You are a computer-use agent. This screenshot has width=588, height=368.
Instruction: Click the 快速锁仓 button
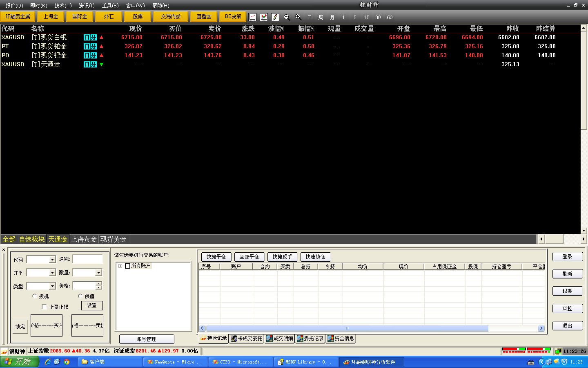(315, 257)
